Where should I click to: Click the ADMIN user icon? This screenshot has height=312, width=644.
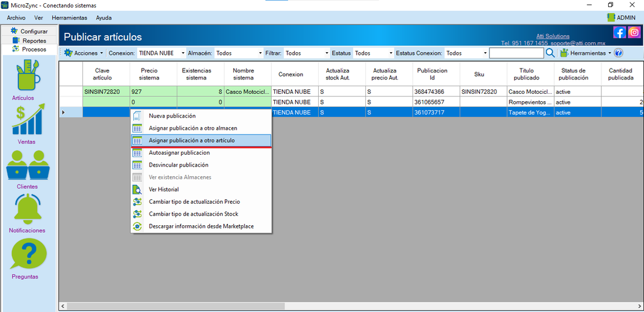(611, 18)
